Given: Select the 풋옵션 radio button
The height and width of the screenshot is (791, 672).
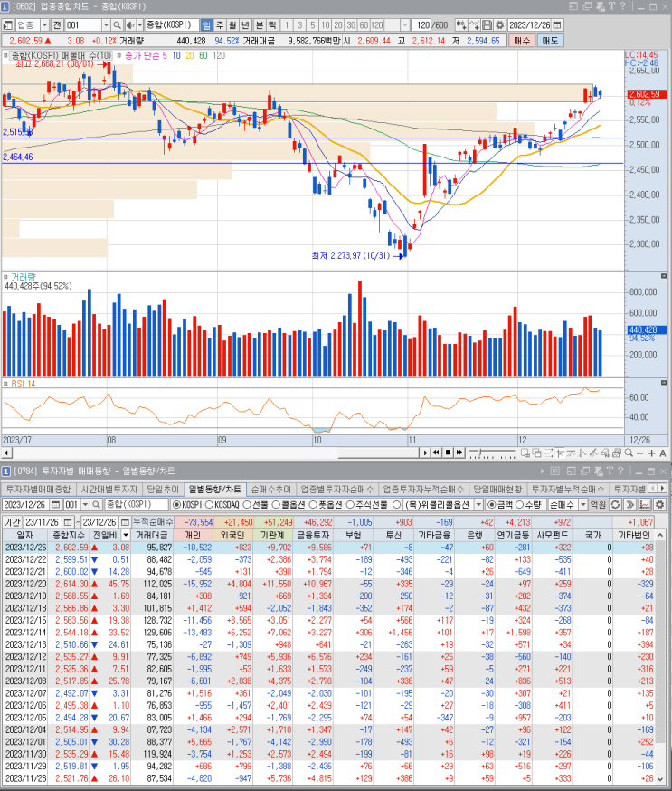Looking at the screenshot, I should pos(313,504).
